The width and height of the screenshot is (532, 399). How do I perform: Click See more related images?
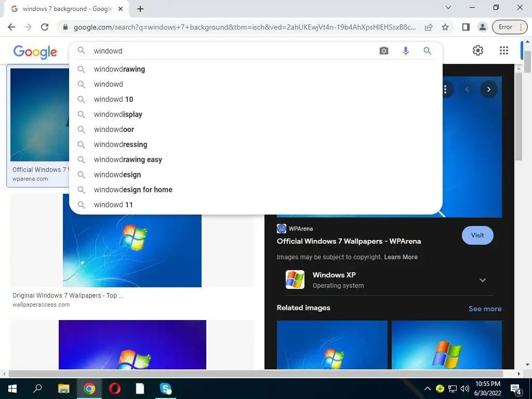tap(485, 309)
